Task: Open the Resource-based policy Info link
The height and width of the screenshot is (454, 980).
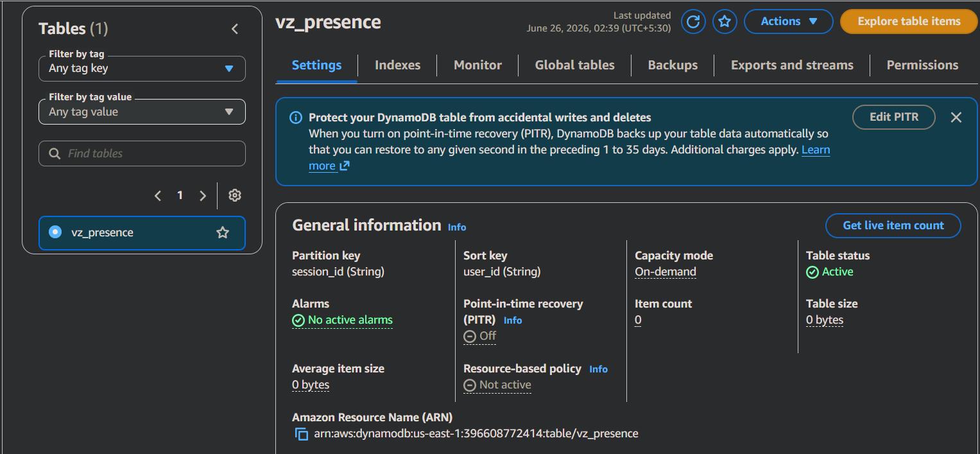Action: 598,369
